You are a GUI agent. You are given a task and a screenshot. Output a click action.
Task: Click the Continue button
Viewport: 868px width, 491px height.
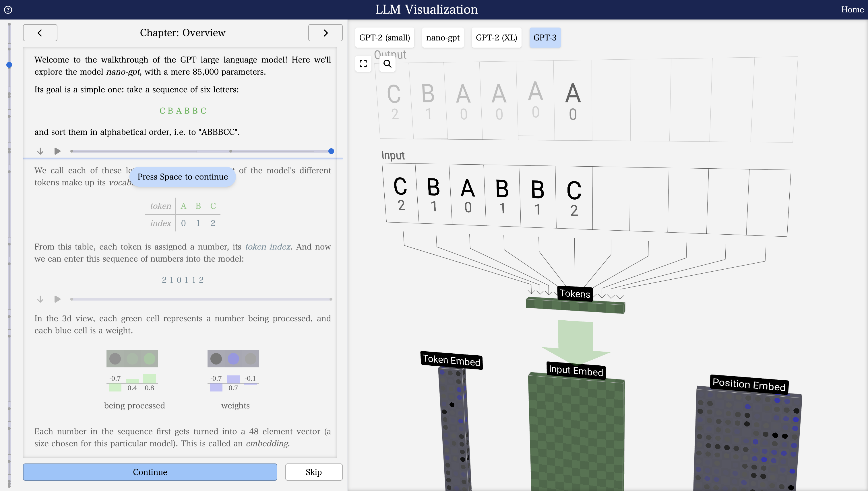[150, 472]
